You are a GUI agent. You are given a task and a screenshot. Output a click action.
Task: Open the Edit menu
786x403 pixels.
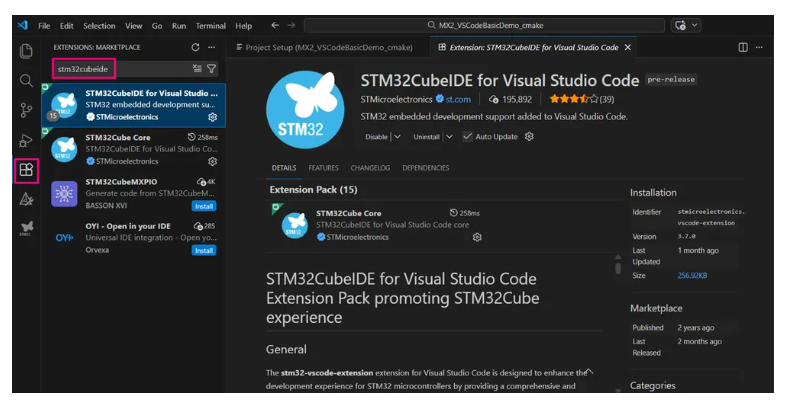(67, 26)
